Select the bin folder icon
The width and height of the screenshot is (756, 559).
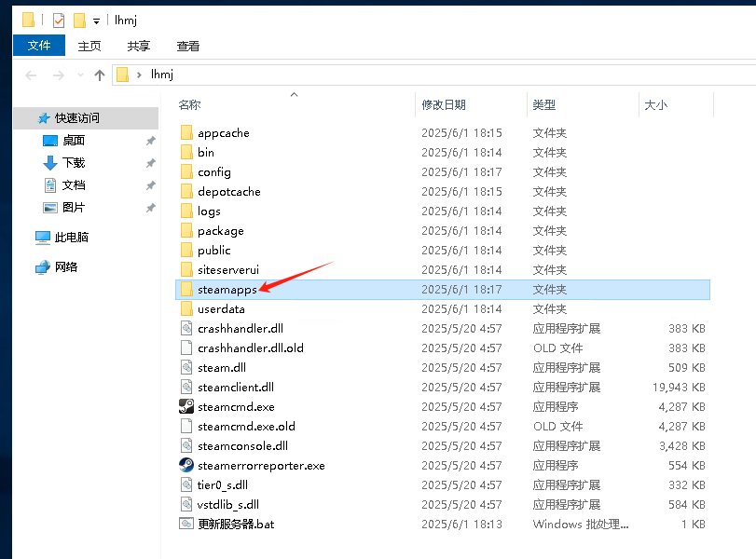click(186, 152)
